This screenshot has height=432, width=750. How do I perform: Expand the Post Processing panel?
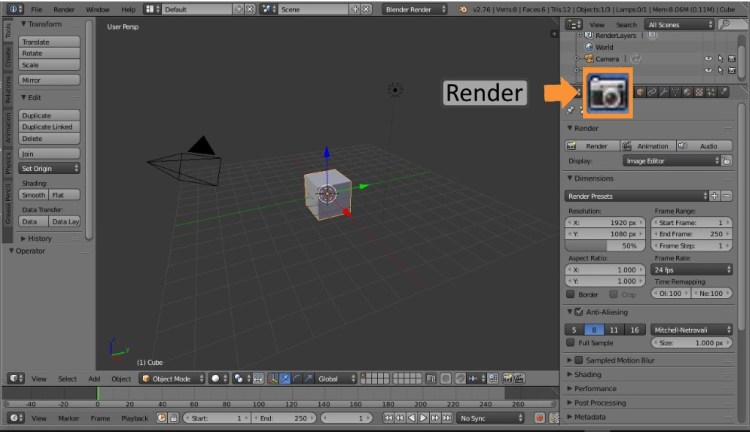pos(600,403)
